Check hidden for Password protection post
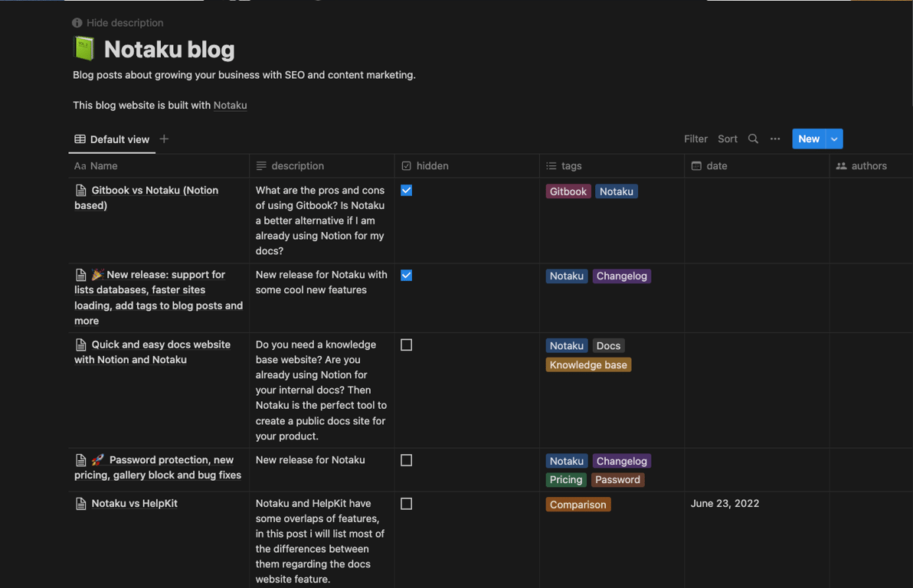Screen dimensions: 913x588 [407, 460]
